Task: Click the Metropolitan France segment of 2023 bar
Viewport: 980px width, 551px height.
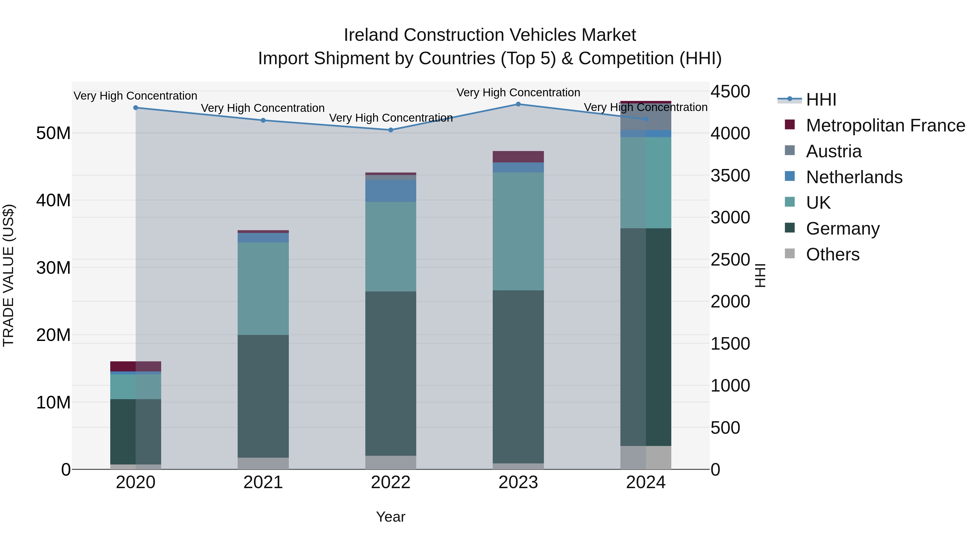Action: [x=518, y=157]
